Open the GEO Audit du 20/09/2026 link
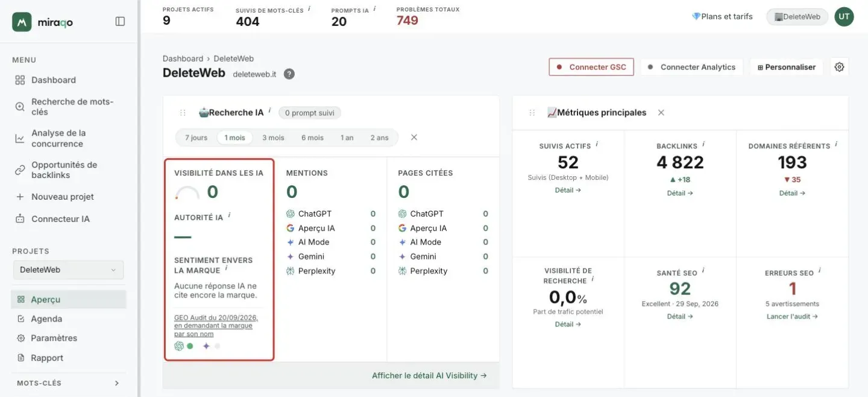The width and height of the screenshot is (868, 397). click(x=216, y=326)
